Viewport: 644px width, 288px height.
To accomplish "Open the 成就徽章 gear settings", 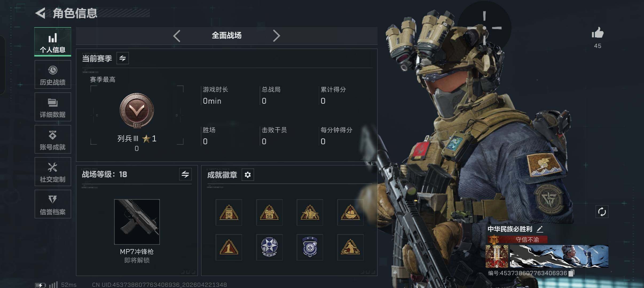I will 248,175.
